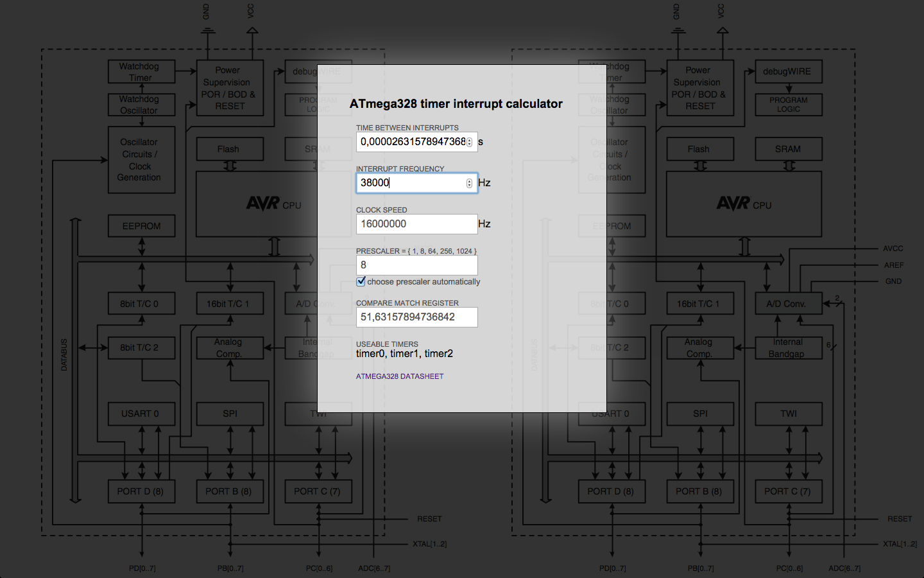
Task: Click the left diagram's USART 0 block
Action: (x=141, y=414)
